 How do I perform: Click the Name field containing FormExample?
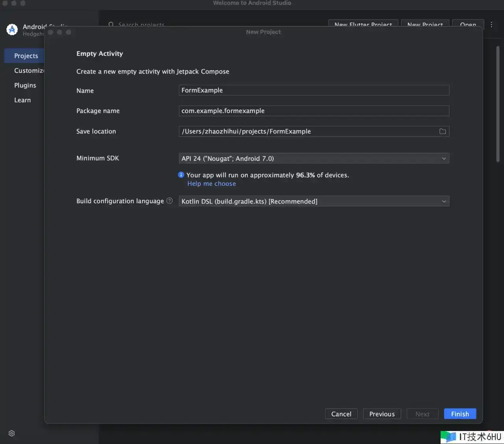(313, 90)
